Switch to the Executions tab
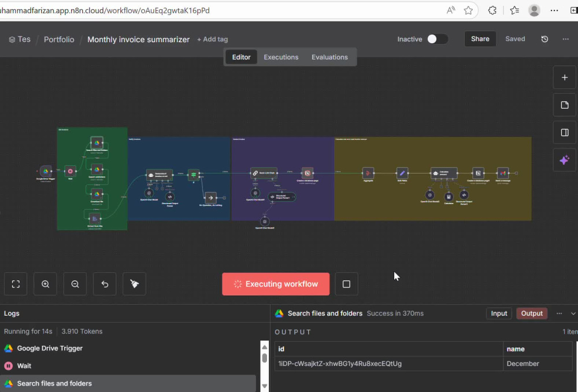The height and width of the screenshot is (392, 578). pos(281,57)
